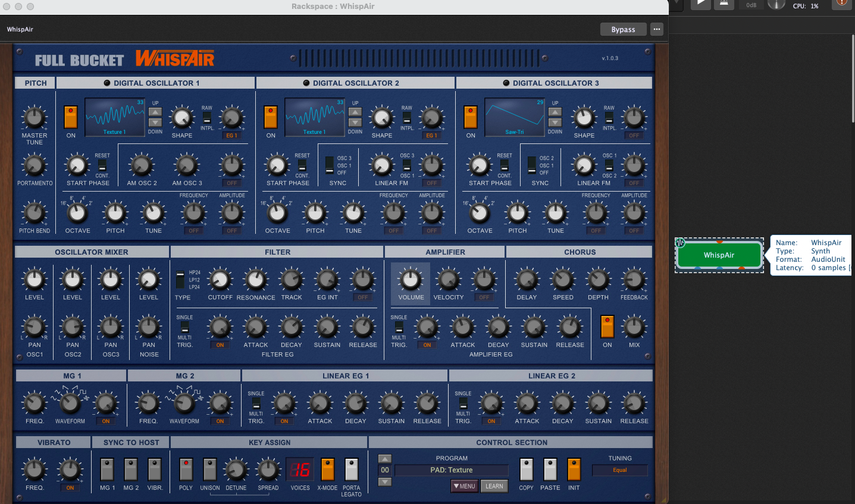The image size is (855, 504).
Task: Click the Bypass button
Action: pyautogui.click(x=624, y=29)
